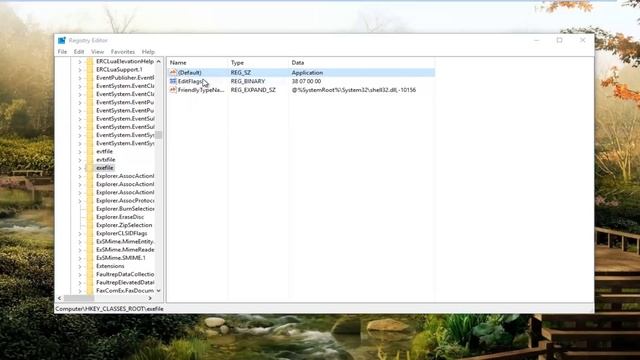640x360 pixels.
Task: Select the ERCLuaSupport.1 tree key
Action: point(119,69)
